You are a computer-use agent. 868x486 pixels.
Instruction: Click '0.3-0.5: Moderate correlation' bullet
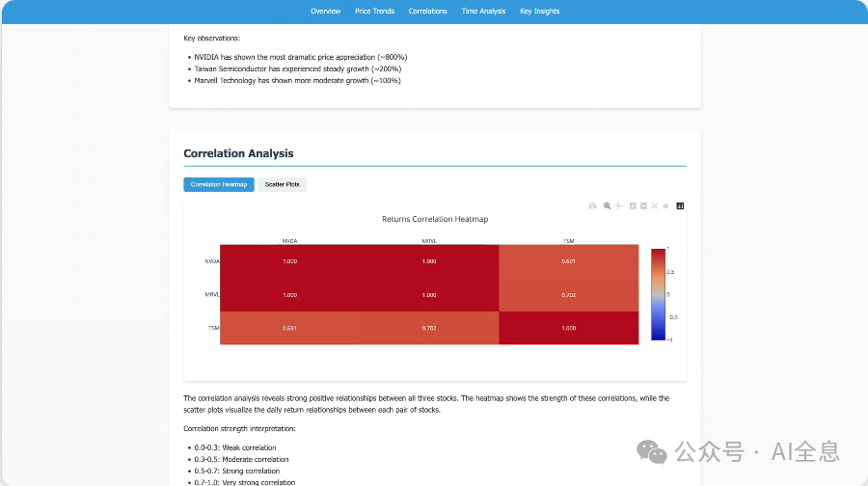[241, 459]
